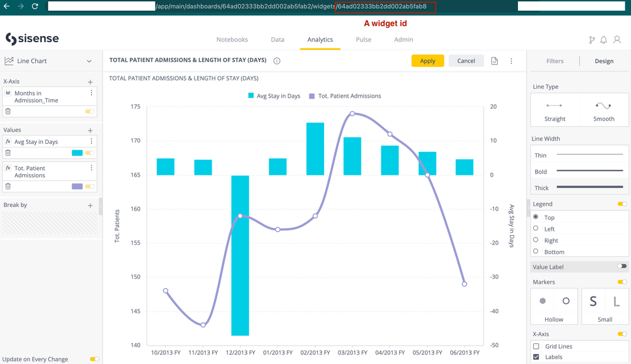Click the widget title info icon
631x364 pixels.
[277, 61]
